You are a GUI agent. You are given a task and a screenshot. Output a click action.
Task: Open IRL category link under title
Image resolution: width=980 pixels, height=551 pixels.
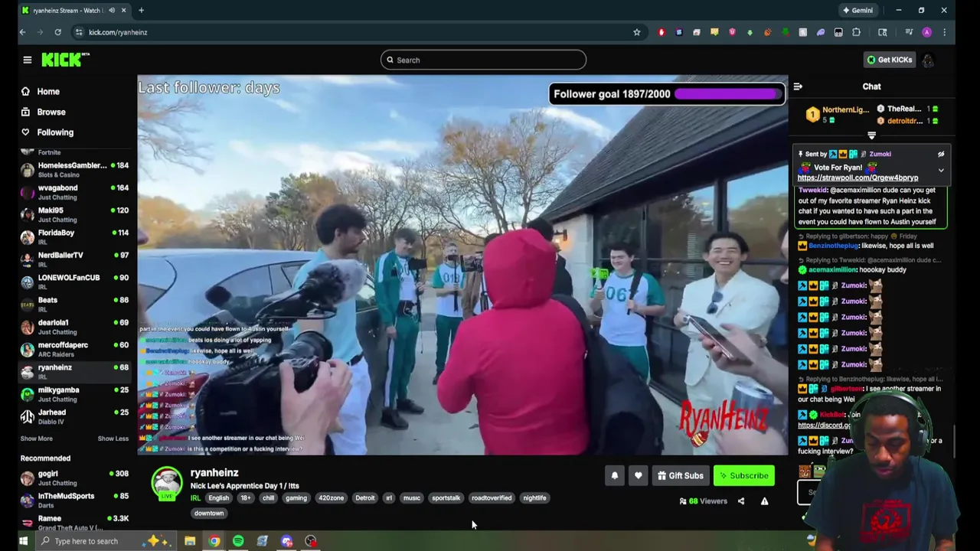(x=195, y=498)
